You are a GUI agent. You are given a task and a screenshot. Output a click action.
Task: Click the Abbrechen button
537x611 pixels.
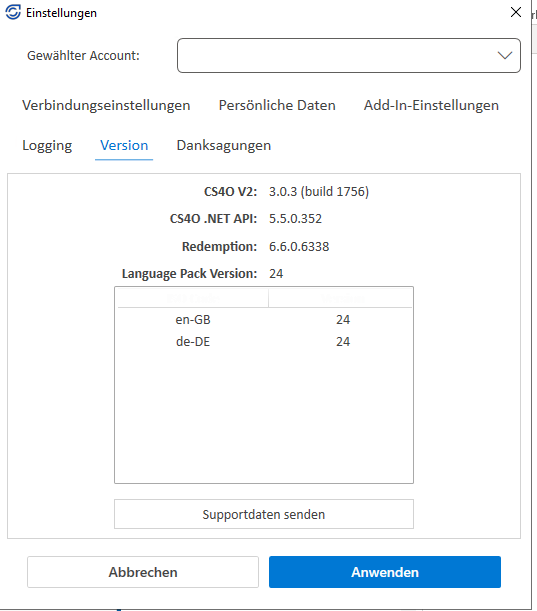click(143, 572)
